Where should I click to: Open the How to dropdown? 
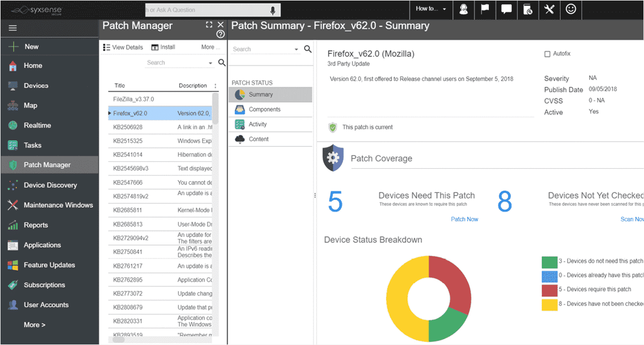pos(431,10)
